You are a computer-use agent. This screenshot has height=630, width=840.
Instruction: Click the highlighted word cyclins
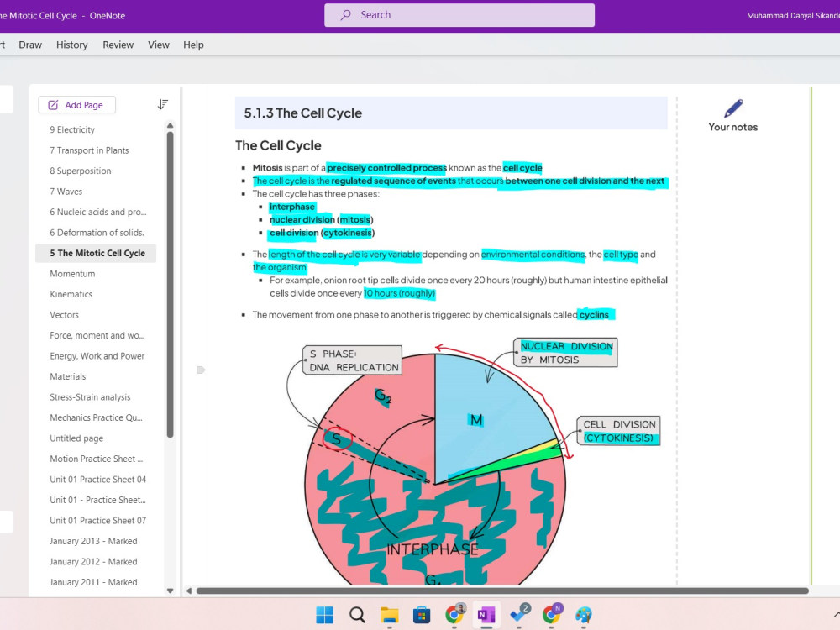click(594, 315)
